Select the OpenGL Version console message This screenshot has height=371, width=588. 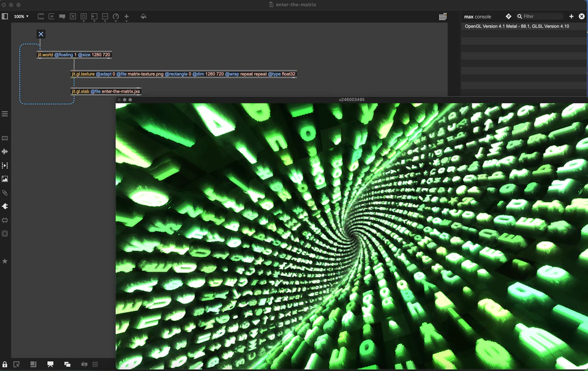tap(517, 26)
